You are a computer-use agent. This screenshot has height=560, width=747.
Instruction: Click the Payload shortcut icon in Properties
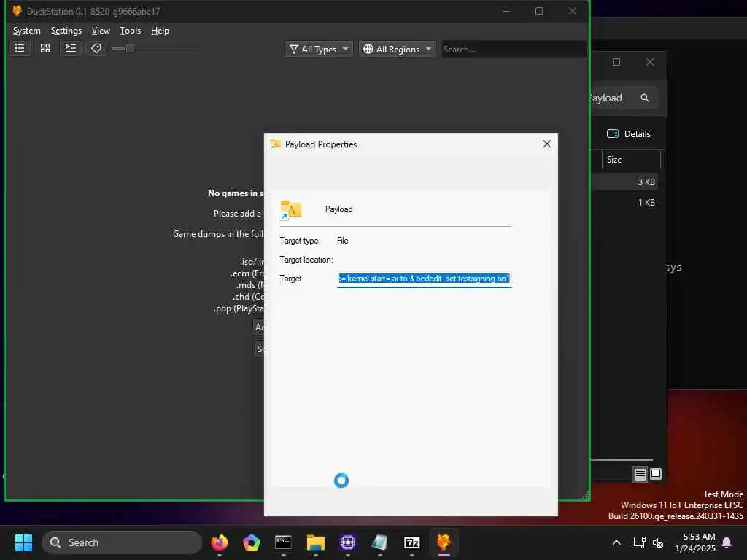(291, 210)
